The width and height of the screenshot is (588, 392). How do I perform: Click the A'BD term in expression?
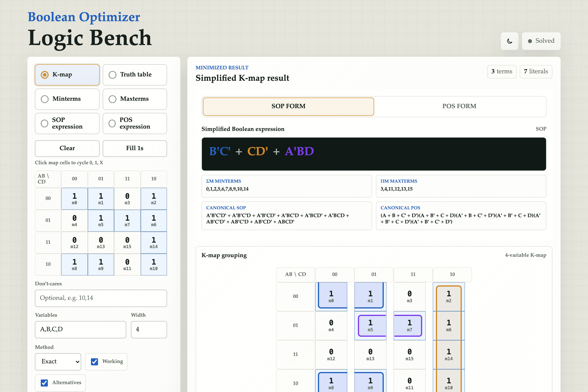point(299,151)
